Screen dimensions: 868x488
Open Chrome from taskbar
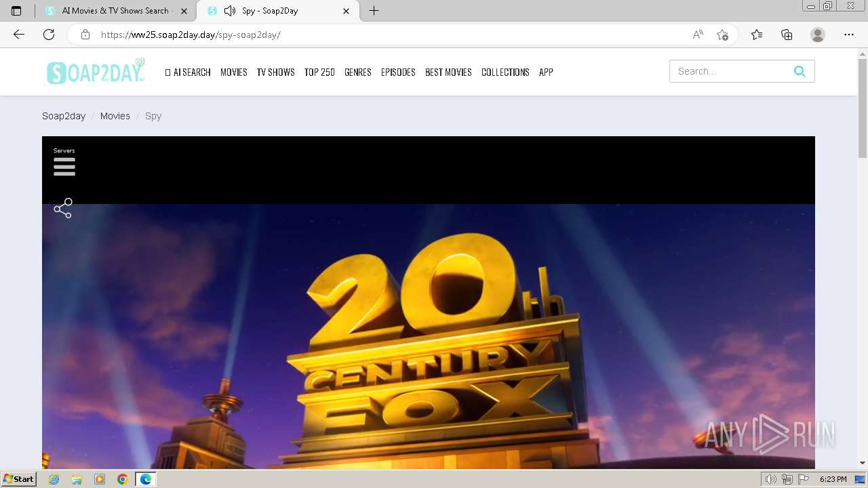pyautogui.click(x=123, y=479)
